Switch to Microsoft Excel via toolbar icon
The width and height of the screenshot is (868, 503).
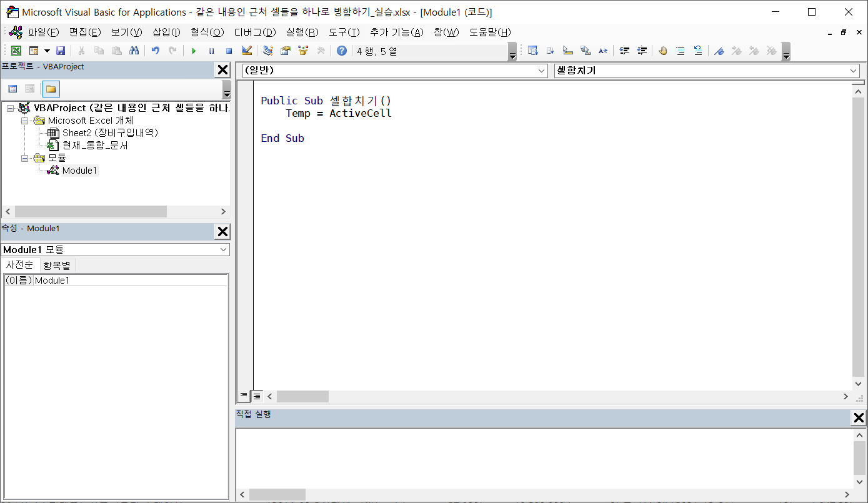tap(16, 51)
